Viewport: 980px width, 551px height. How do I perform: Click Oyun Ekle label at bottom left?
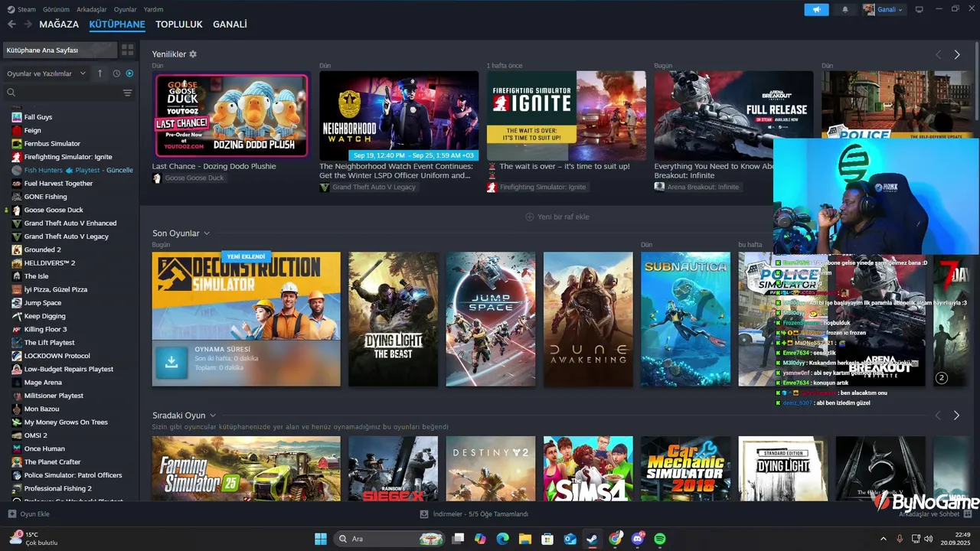pos(34,514)
